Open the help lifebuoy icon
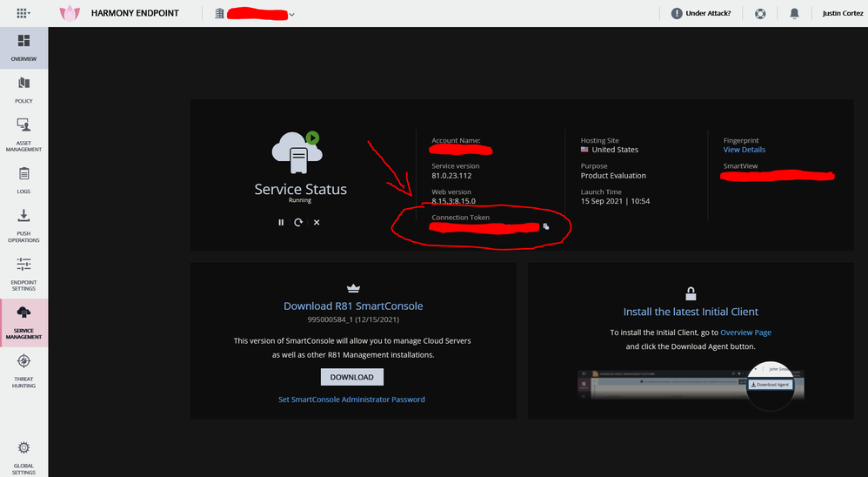The height and width of the screenshot is (477, 868). 760,13
